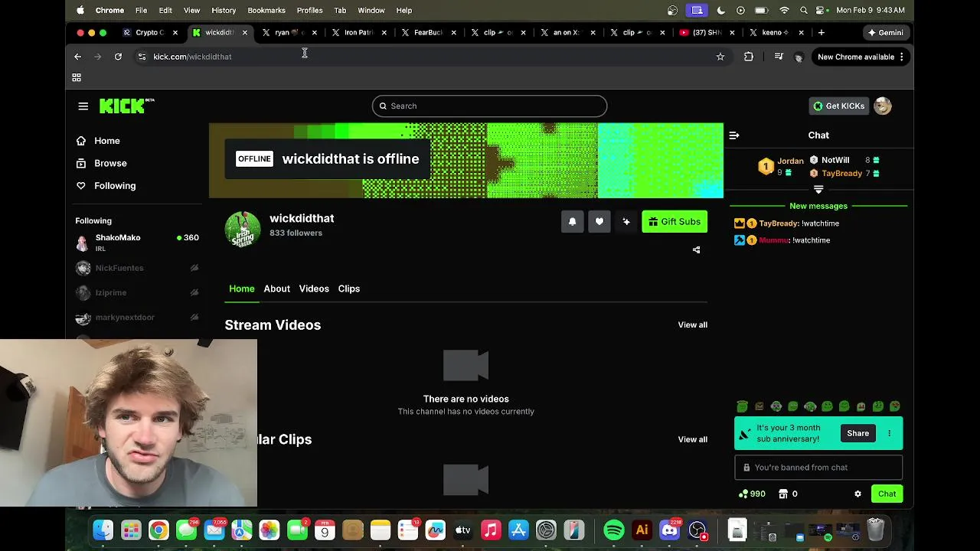Viewport: 980px width, 551px height.
Task: Open the user profile avatar menu
Action: pos(883,106)
